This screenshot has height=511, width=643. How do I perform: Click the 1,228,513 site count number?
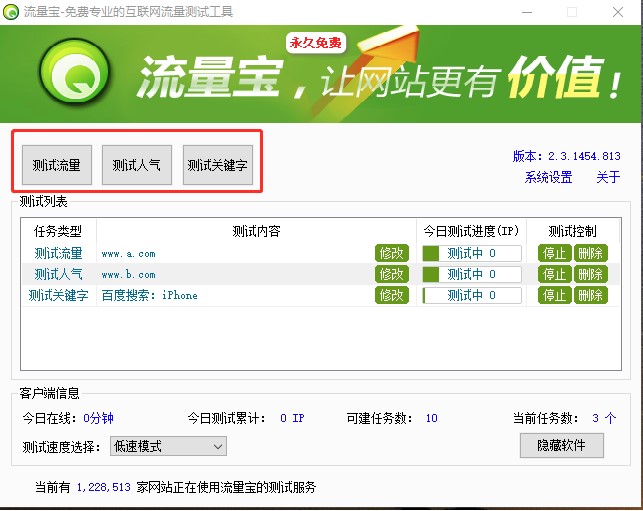pyautogui.click(x=103, y=487)
